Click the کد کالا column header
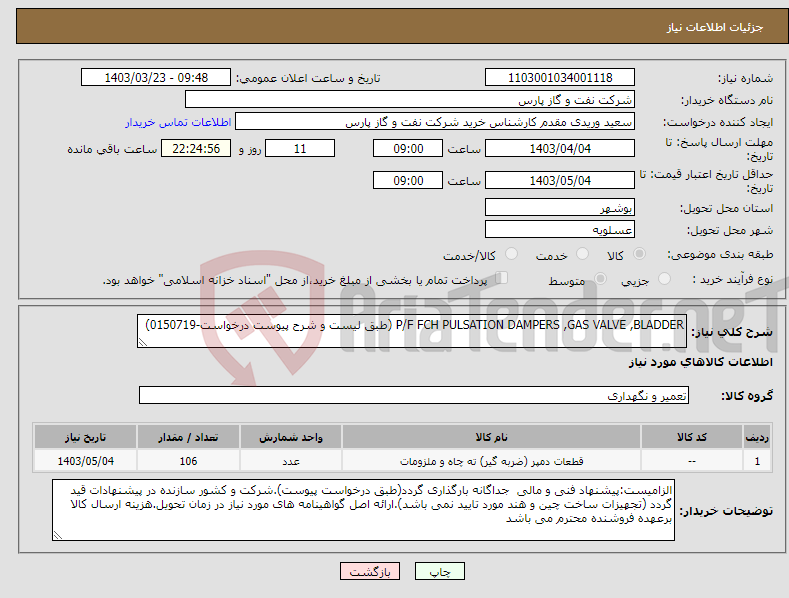This screenshot has height=598, width=789. [692, 437]
